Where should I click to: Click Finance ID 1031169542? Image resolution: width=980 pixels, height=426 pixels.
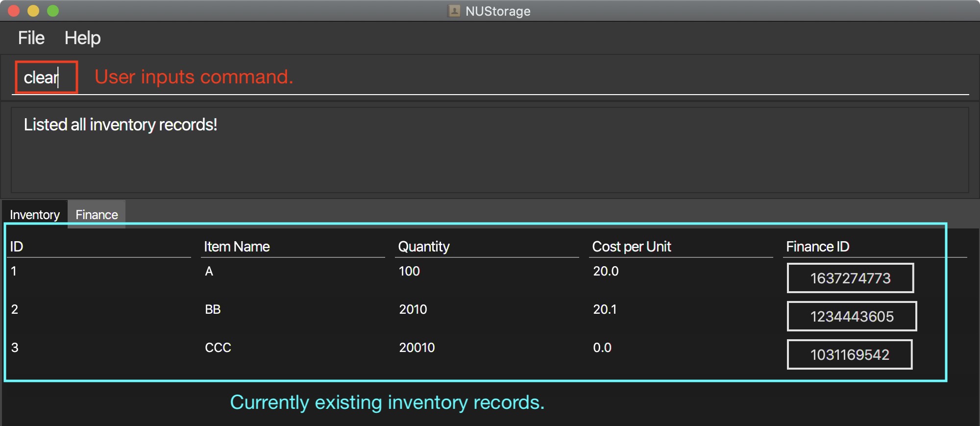tap(850, 354)
